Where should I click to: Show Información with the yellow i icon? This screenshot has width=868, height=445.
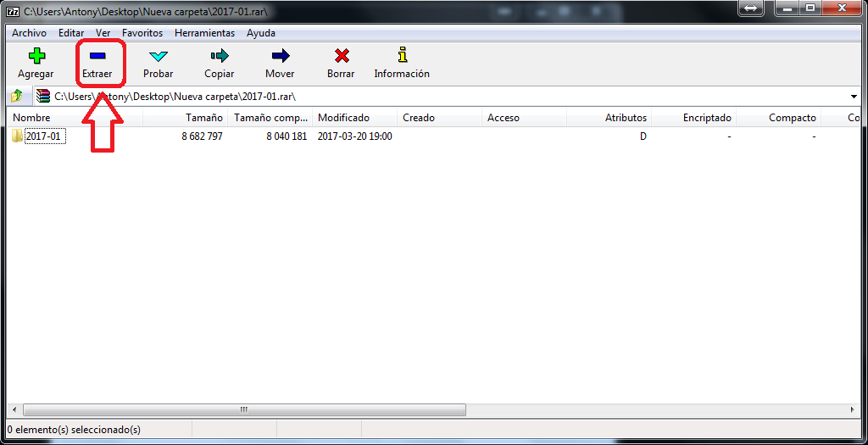403,55
